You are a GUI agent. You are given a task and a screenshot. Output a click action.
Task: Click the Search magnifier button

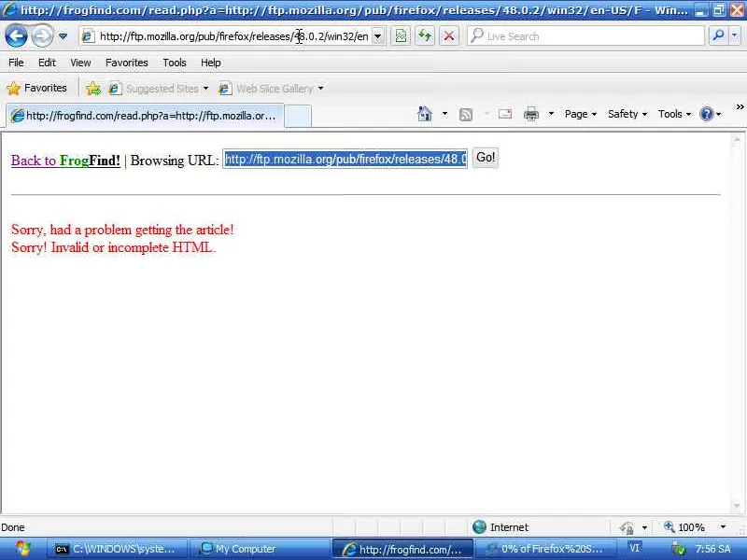point(718,35)
